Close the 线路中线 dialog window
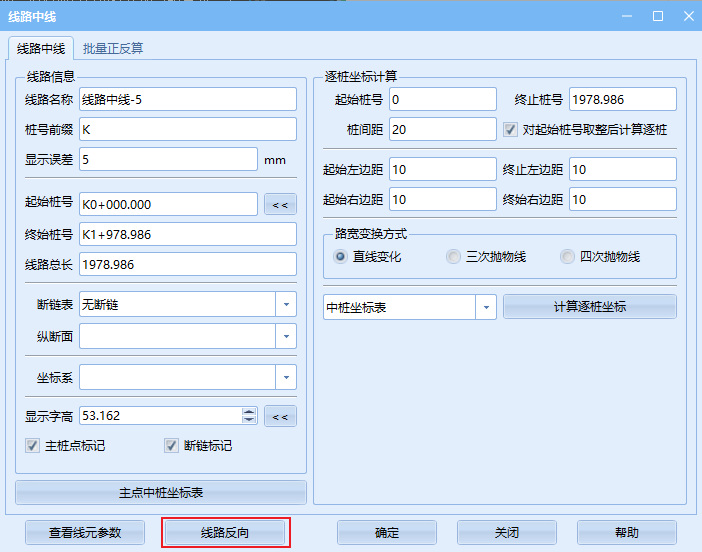The width and height of the screenshot is (702, 552). tap(689, 17)
